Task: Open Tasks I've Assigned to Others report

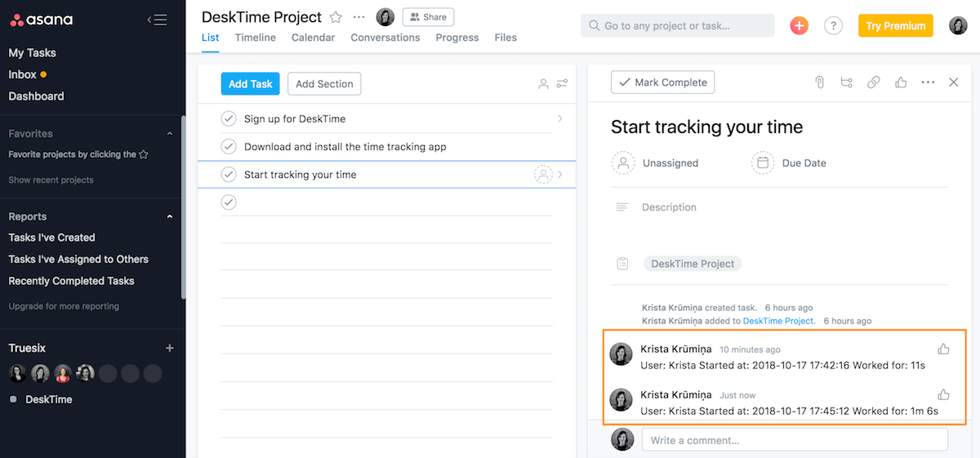Action: [x=78, y=259]
